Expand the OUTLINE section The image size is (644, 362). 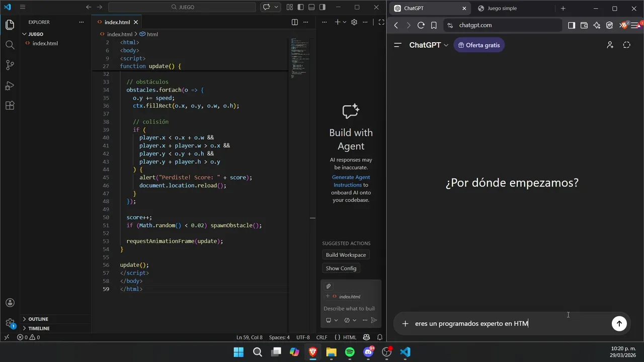coord(55,319)
